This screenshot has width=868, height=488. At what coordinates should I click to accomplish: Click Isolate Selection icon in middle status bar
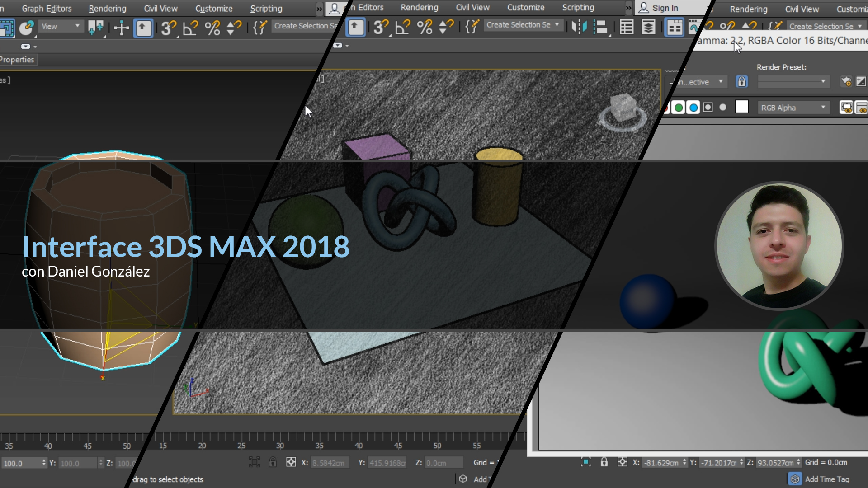pos(255,462)
